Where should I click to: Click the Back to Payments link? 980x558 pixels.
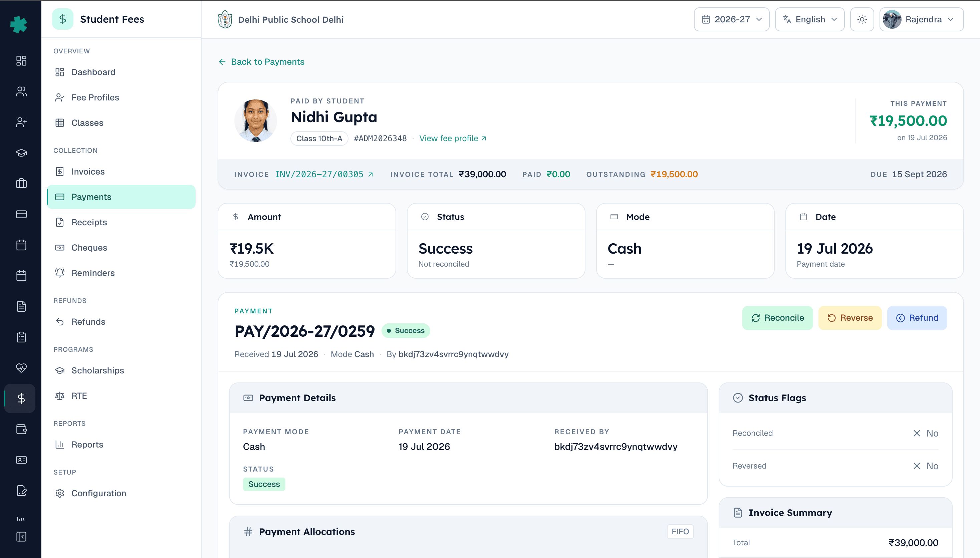[x=261, y=62]
